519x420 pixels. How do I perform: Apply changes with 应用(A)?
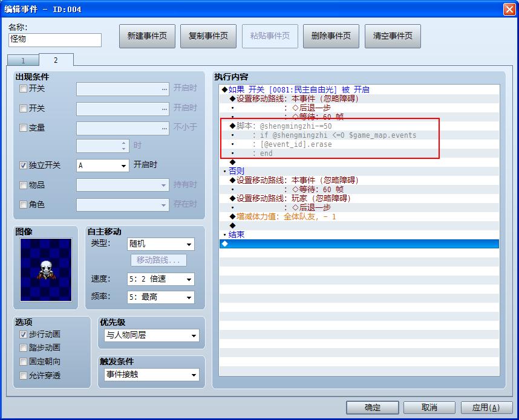click(x=486, y=407)
